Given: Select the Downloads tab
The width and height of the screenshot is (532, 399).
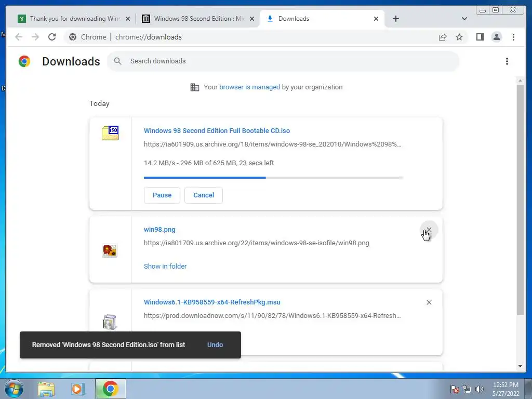Looking at the screenshot, I should click(x=322, y=19).
